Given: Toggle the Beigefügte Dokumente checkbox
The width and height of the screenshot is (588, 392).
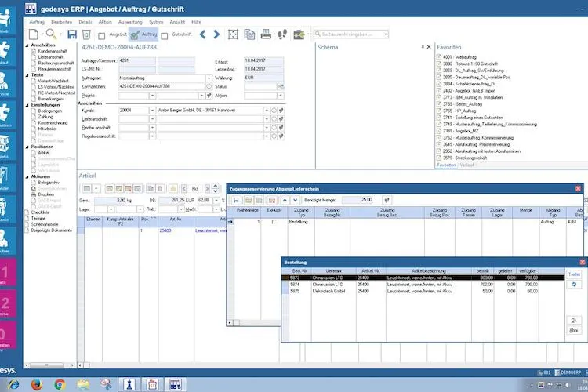Looking at the screenshot, I should point(27,230).
